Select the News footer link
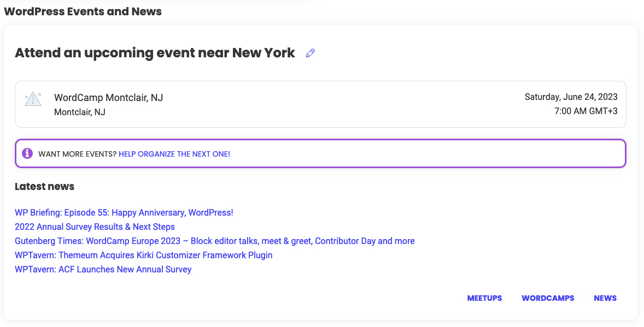Screen dimensions: 644x327 click(605, 298)
